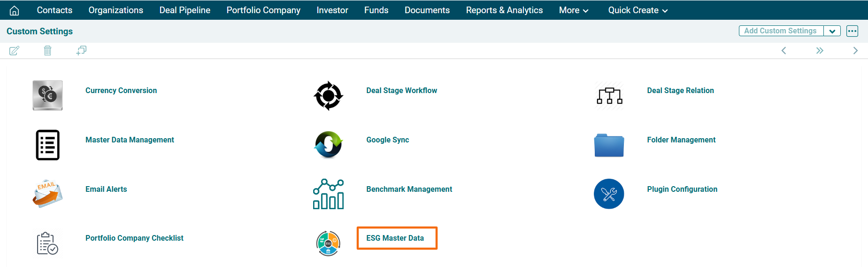868x267 pixels.
Task: Click the blue Folder Management folder icon
Action: point(609,145)
